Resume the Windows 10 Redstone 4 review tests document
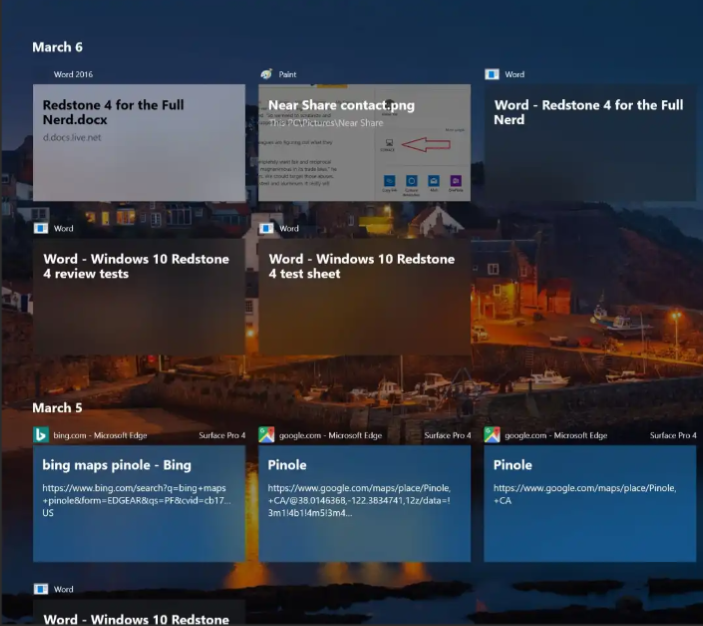Screen dimensions: 703x626 (x=139, y=300)
